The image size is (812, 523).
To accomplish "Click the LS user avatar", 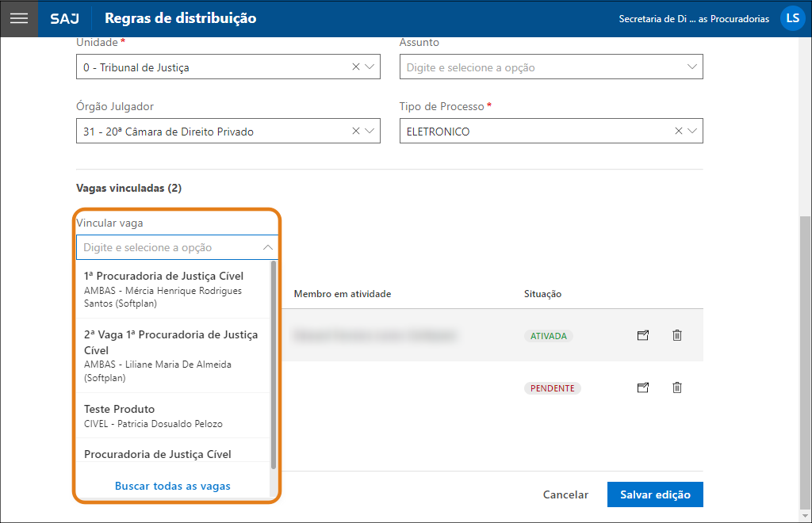I will (x=792, y=18).
